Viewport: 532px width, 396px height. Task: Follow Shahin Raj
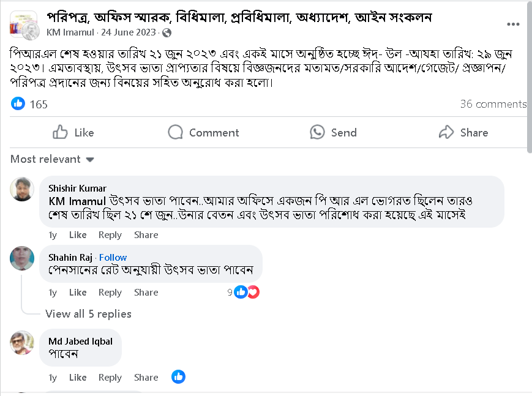click(113, 258)
